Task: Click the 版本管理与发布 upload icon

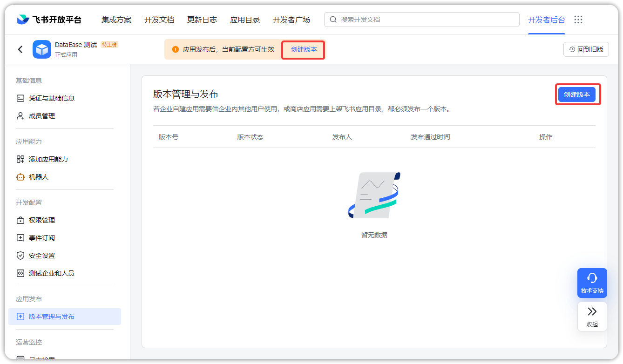Action: 20,317
